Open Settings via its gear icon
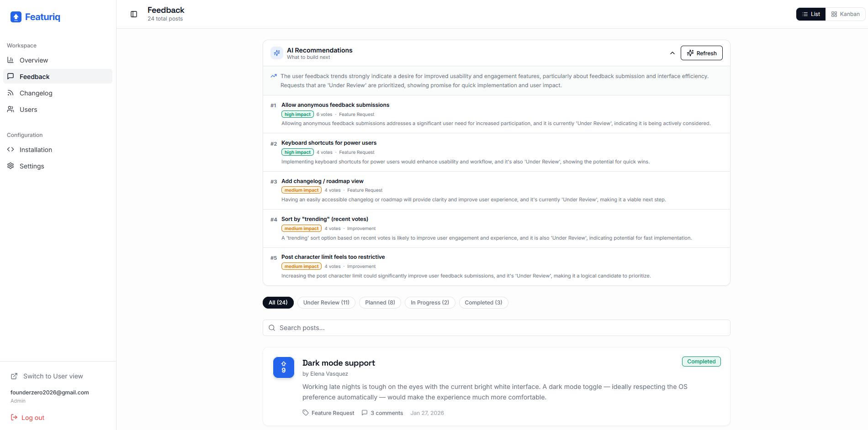 coord(11,166)
